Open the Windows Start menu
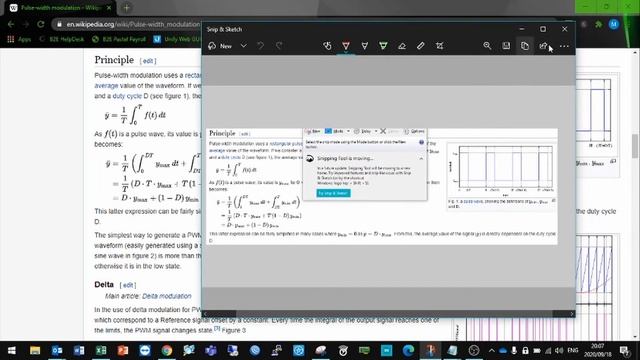 point(11,350)
